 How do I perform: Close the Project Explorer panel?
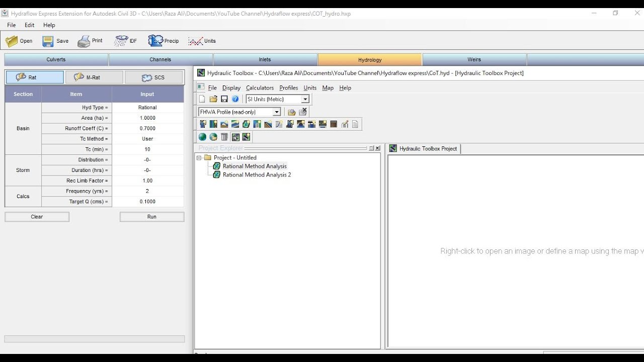click(378, 148)
